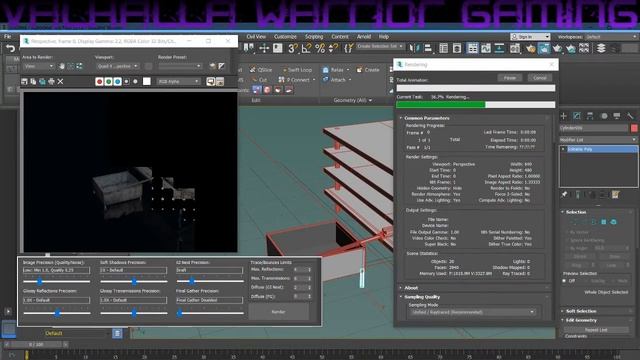Cancel the rendering

click(540, 78)
